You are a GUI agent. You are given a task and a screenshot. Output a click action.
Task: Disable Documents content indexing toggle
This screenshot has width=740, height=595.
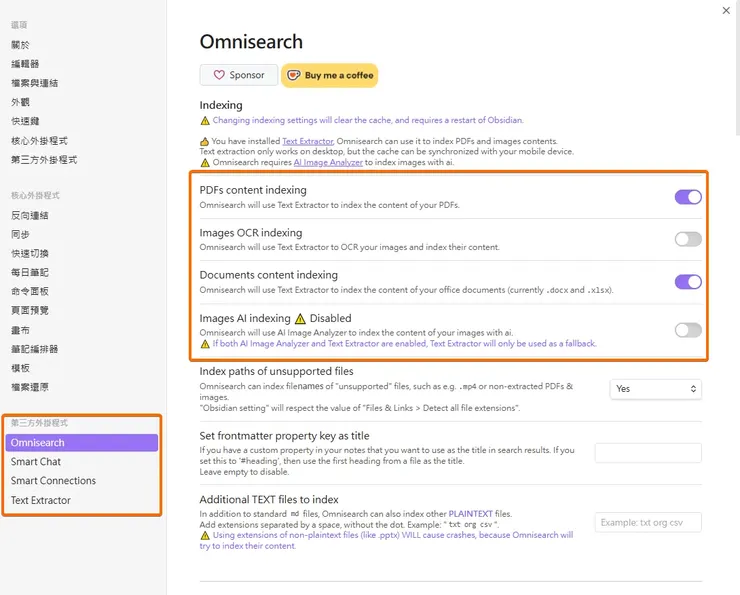point(688,282)
